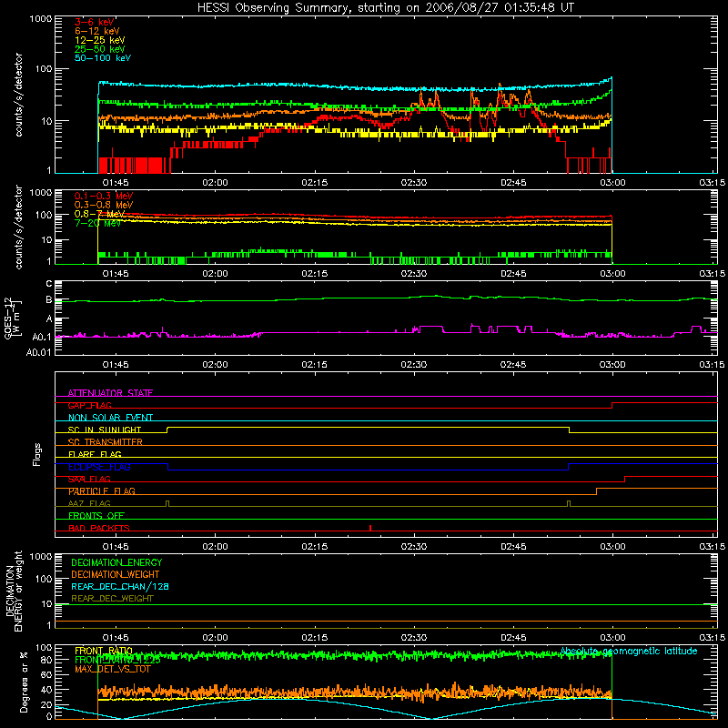The image size is (728, 728).
Task: Click the 0.3-0.8 MeV legend entry
Action: pos(104,205)
